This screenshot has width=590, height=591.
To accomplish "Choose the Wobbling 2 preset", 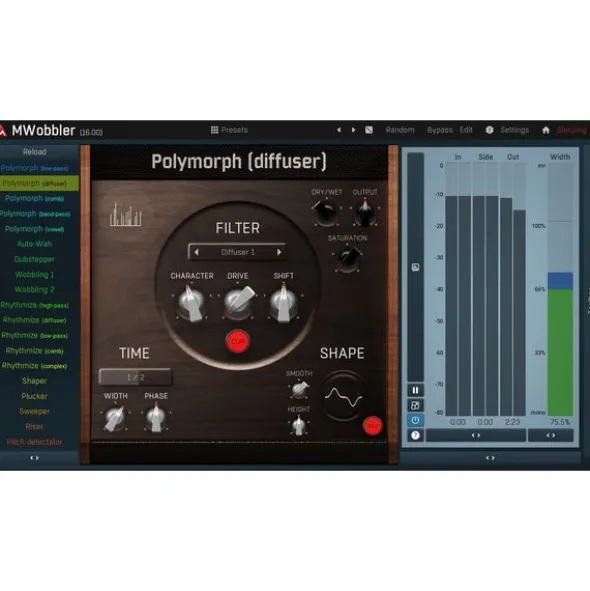I will [34, 289].
